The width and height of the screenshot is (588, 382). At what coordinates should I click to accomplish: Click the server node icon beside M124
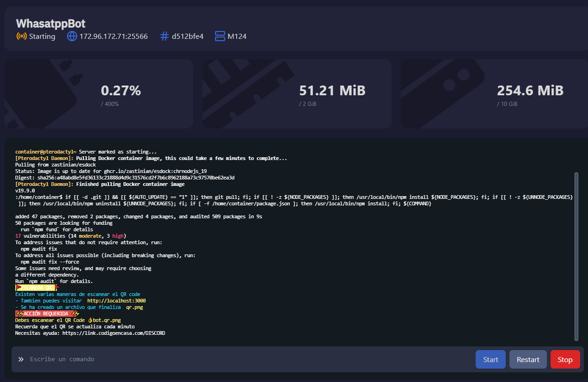click(x=219, y=36)
